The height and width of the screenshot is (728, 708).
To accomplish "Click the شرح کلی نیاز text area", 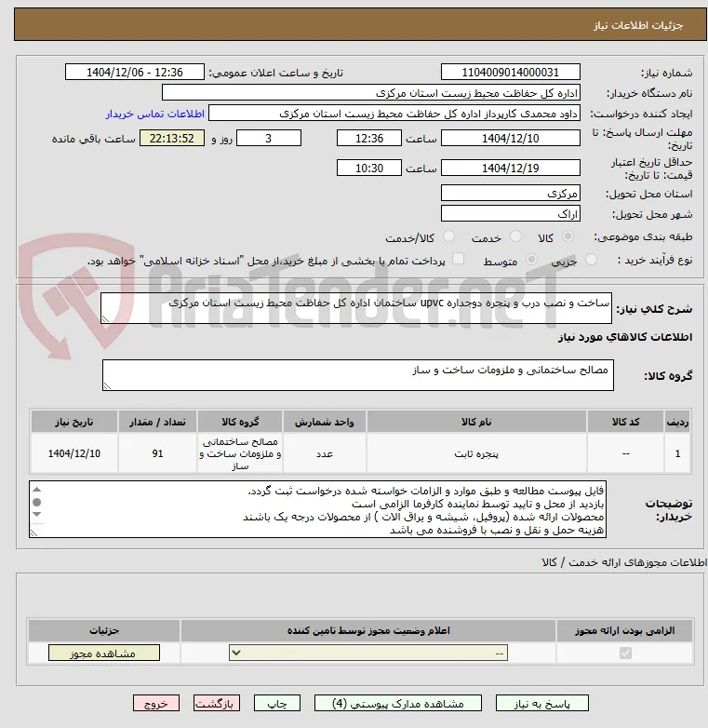I will tap(356, 308).
